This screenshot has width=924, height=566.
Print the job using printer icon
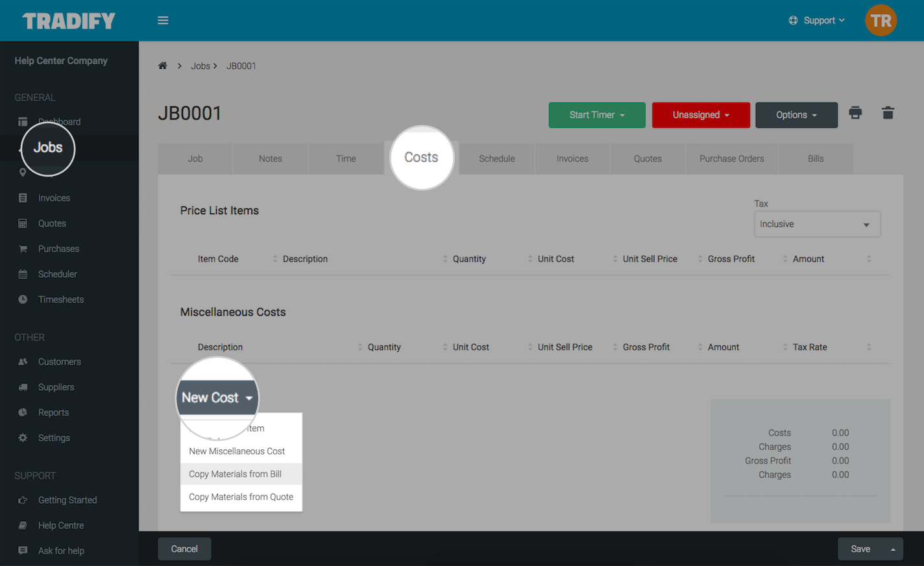[x=855, y=113]
